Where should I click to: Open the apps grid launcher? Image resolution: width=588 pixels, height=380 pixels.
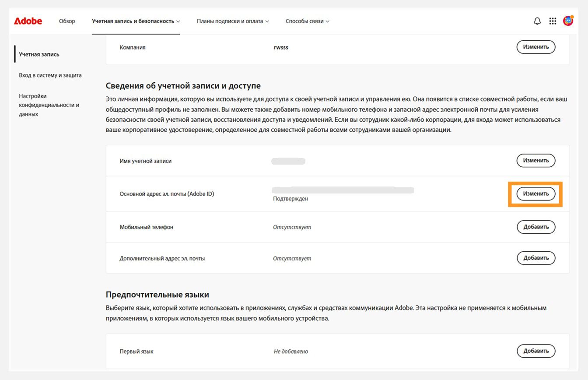[553, 21]
